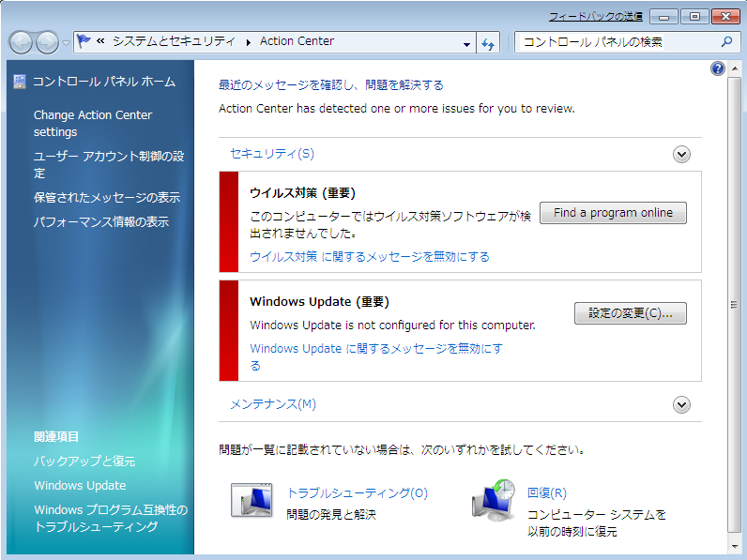Open the blue Help question mark icon

click(718, 68)
